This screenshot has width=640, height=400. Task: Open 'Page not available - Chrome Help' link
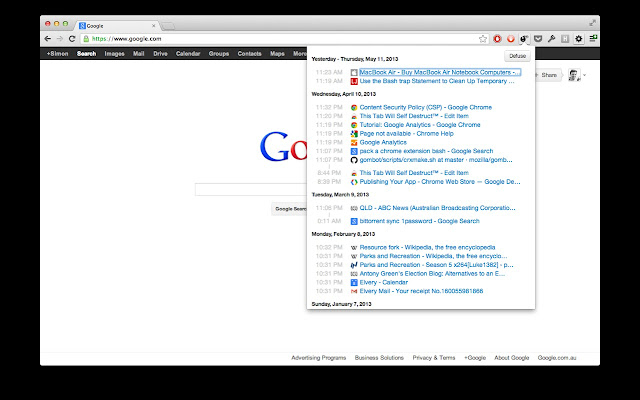point(407,133)
